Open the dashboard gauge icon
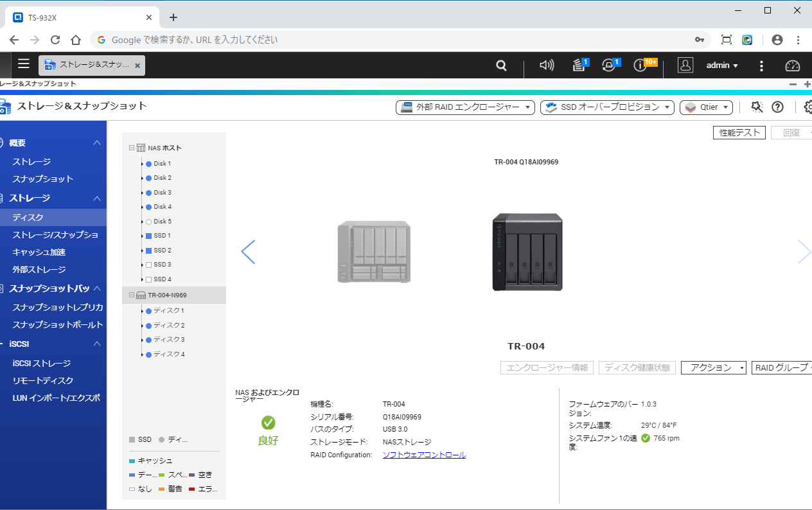 [x=792, y=66]
